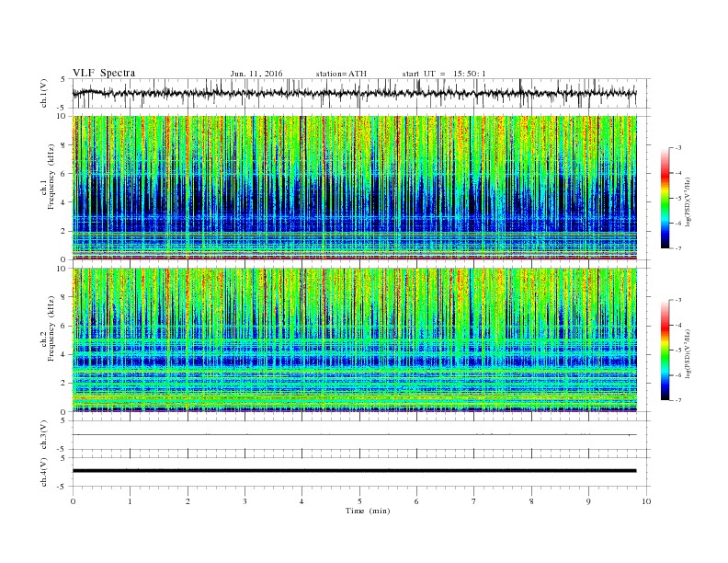The image size is (728, 563).
Task: Click the time axis tick label "3"
Action: [x=245, y=501]
